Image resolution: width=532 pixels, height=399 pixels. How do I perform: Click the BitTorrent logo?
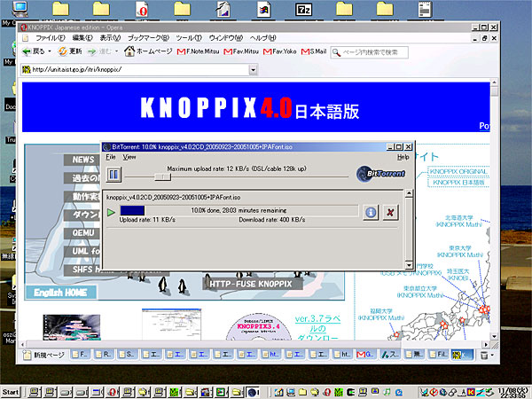[373, 173]
